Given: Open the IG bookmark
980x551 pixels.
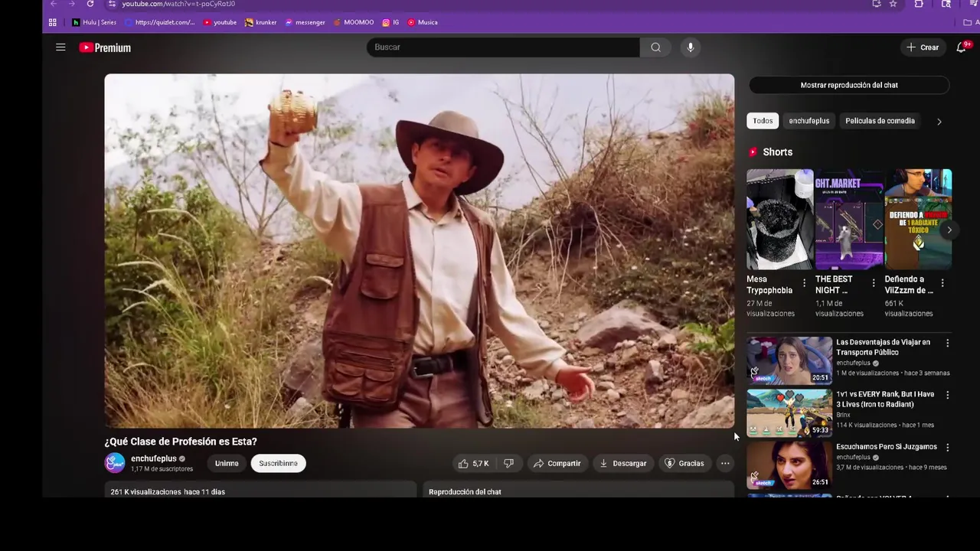Looking at the screenshot, I should point(390,22).
